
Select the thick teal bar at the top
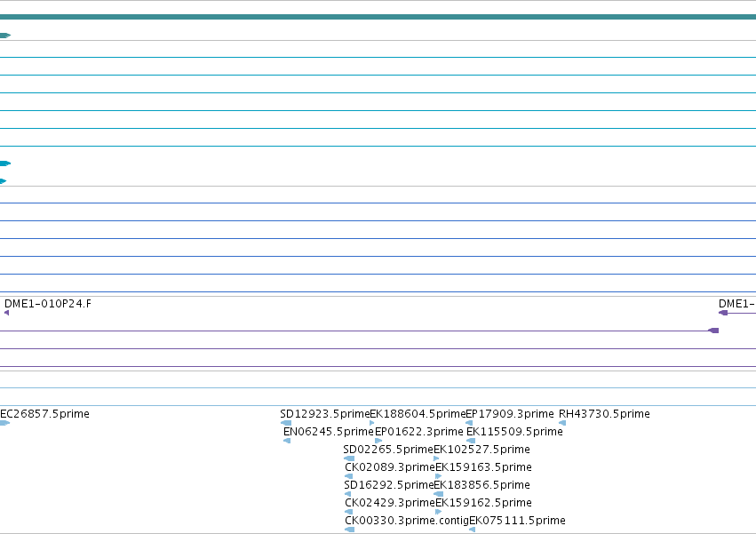[x=378, y=17]
